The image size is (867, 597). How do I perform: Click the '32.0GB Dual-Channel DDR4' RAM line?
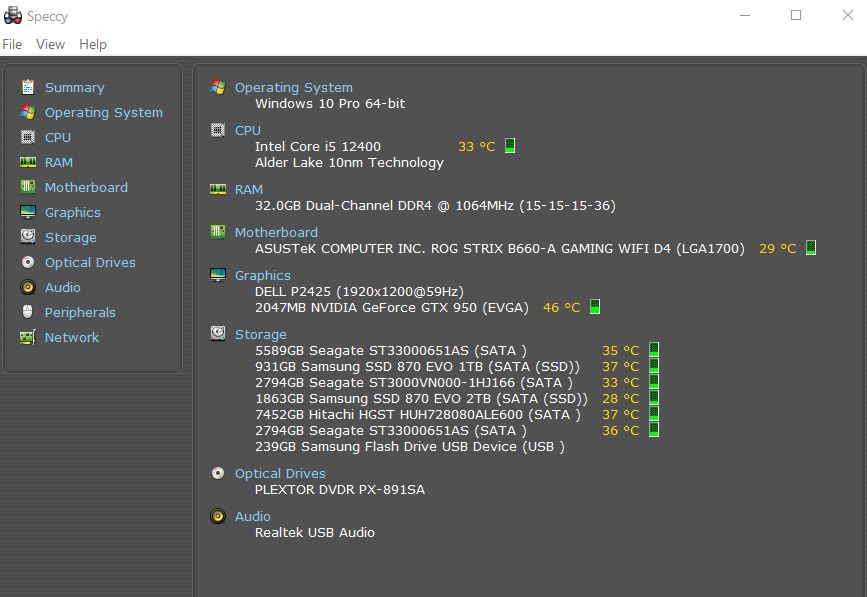click(x=435, y=206)
